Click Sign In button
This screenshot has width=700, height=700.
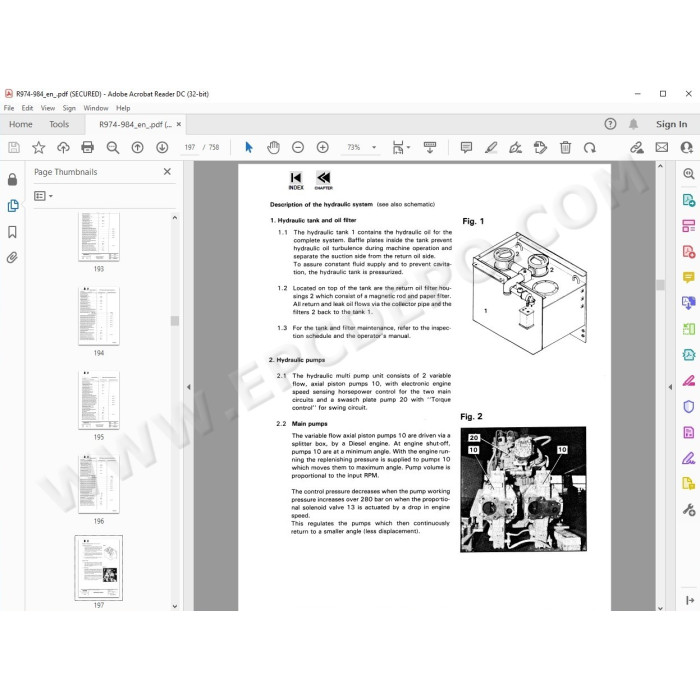671,124
